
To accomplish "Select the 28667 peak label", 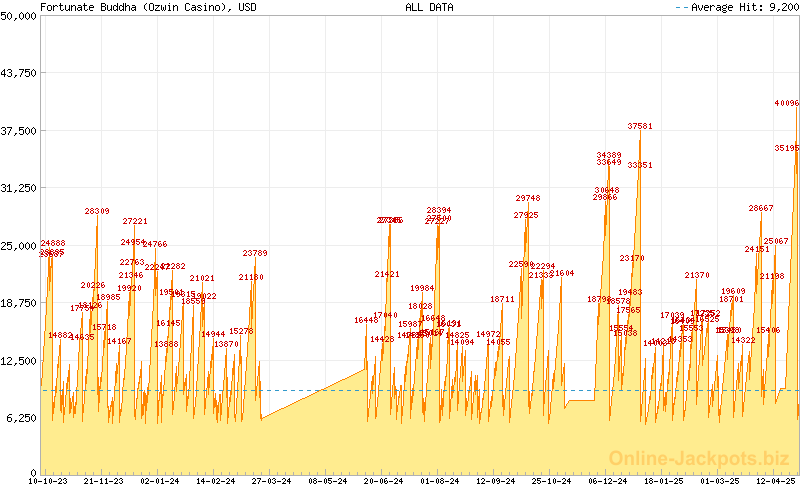I will (761, 208).
